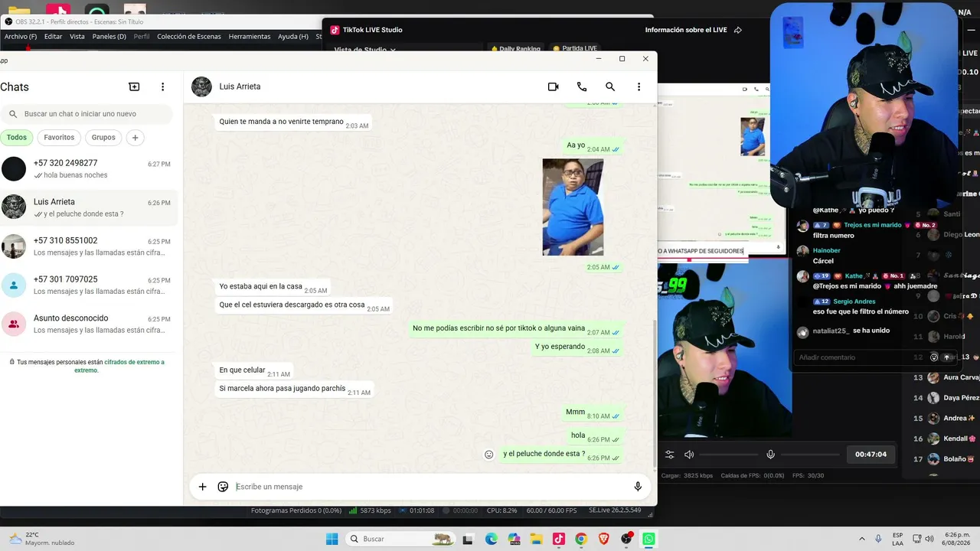Open the Paneles menu in OBS

click(109, 36)
